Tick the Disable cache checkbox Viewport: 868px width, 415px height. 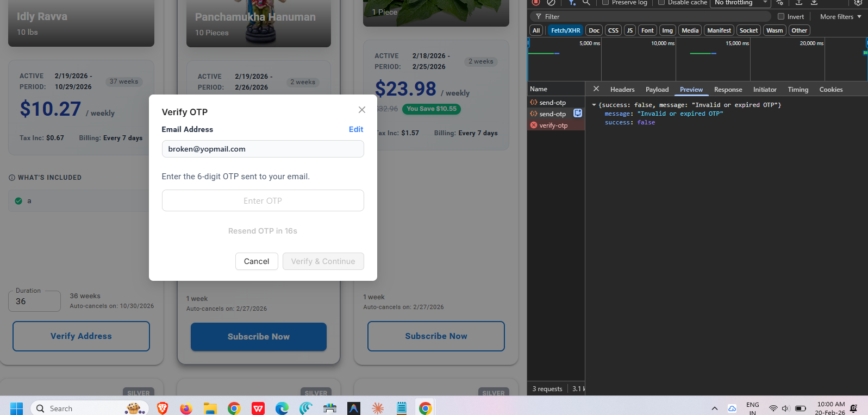tap(661, 2)
